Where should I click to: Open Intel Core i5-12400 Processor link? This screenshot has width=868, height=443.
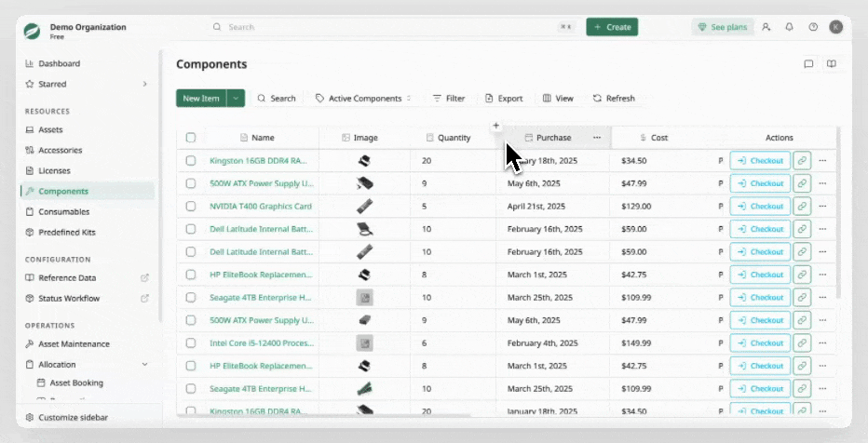(x=262, y=342)
